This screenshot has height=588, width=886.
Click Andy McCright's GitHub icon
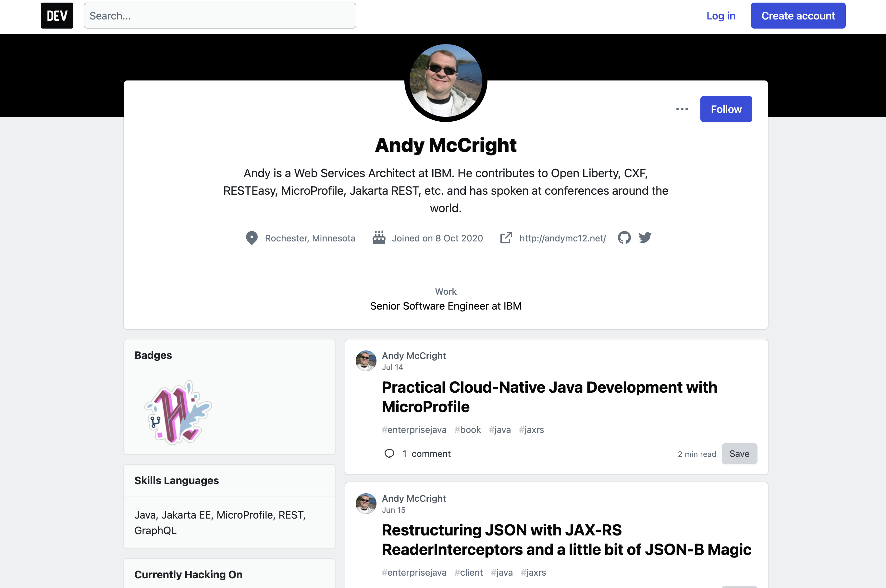(624, 237)
